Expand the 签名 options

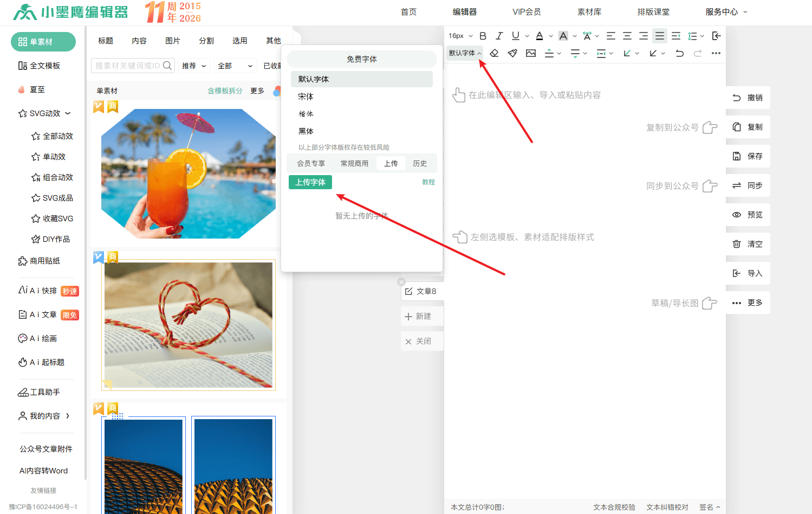710,507
